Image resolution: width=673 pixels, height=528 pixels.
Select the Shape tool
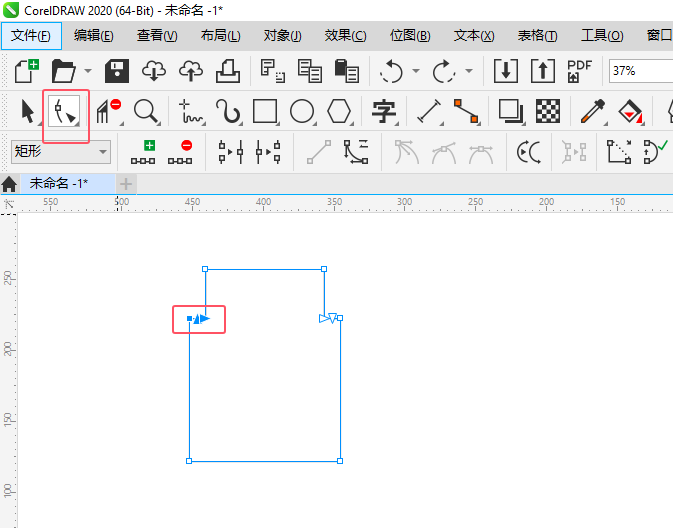click(x=64, y=112)
